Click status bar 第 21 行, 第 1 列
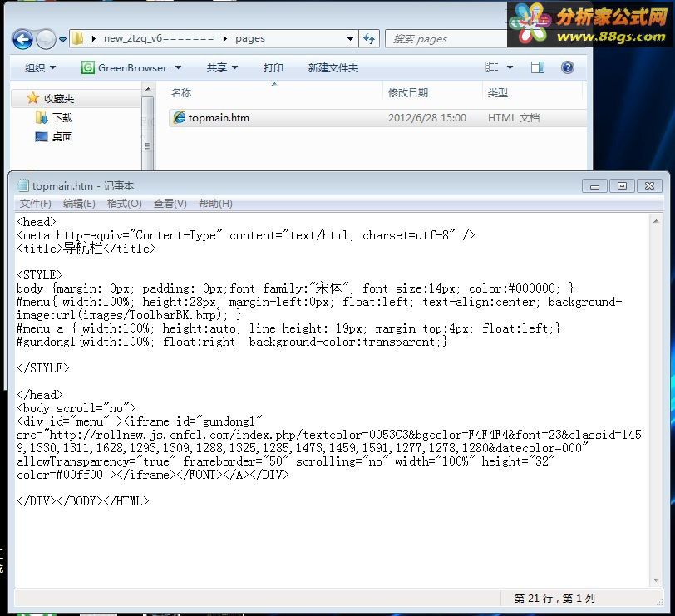 pyautogui.click(x=554, y=598)
